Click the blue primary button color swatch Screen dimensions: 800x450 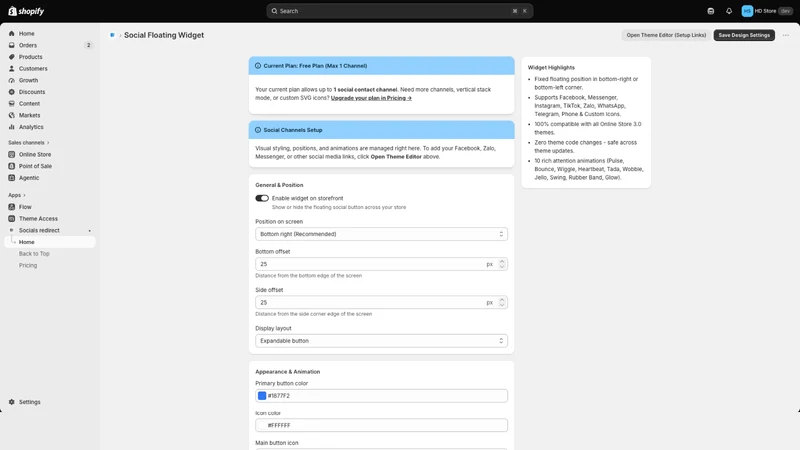click(x=262, y=396)
